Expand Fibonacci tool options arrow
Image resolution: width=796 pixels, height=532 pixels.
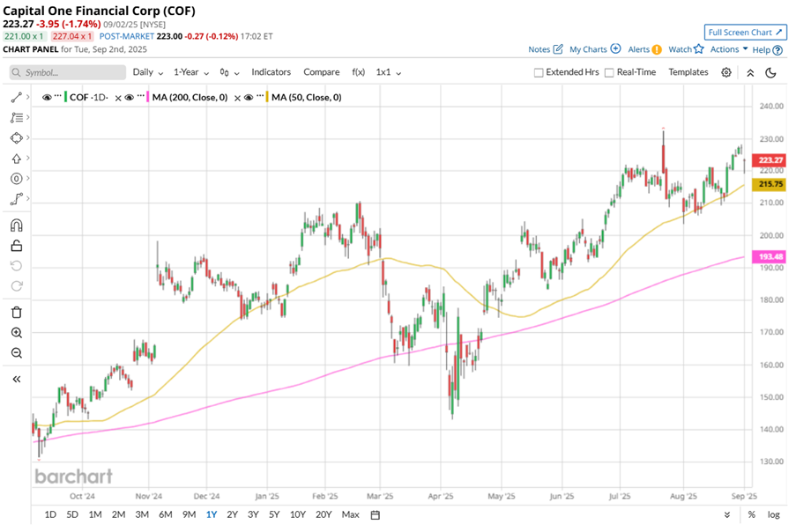[x=28, y=117]
